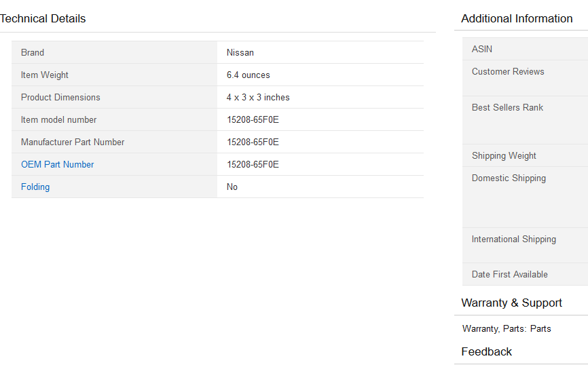The height and width of the screenshot is (365, 588).
Task: Select the OEM Part Number value 15208-65F0E
Action: 253,164
